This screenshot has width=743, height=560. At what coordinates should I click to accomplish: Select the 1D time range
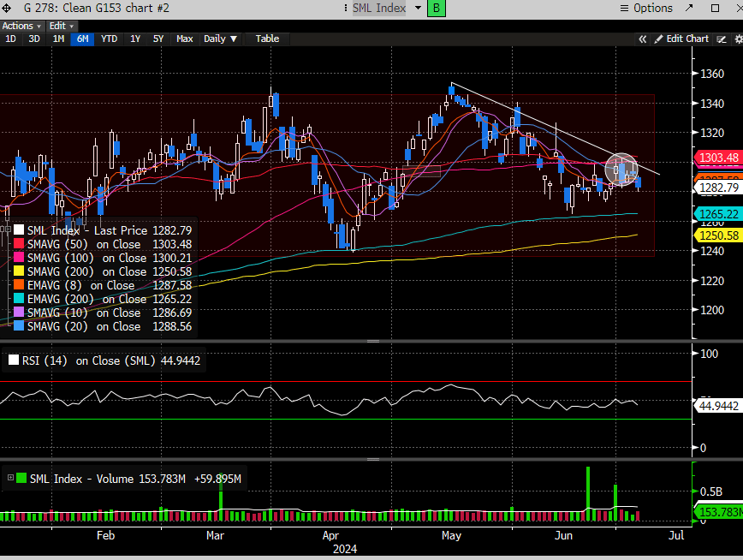pos(10,39)
